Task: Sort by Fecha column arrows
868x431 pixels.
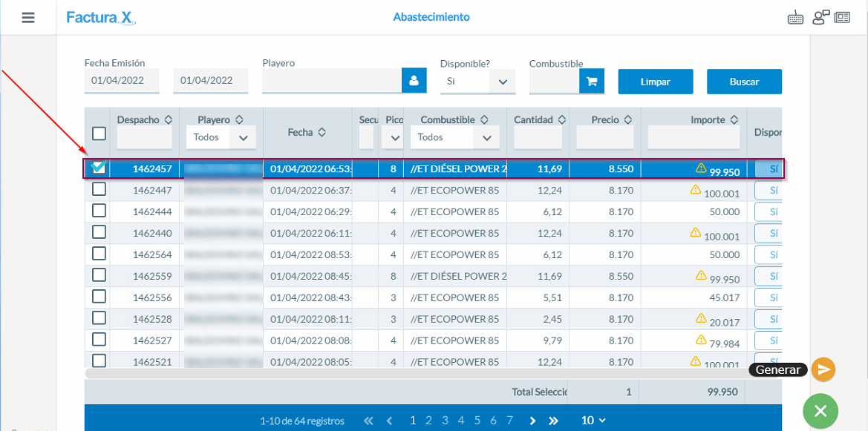Action: pyautogui.click(x=321, y=132)
